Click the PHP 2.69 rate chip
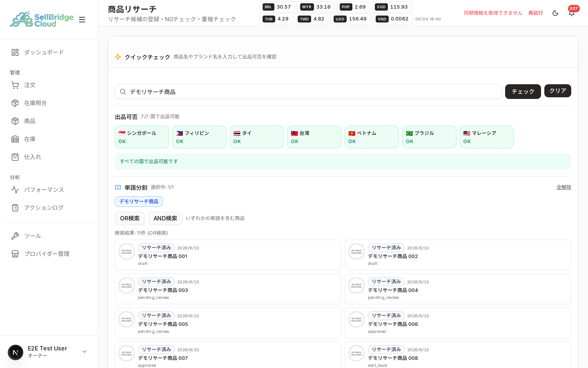The image size is (588, 368). pos(353,7)
